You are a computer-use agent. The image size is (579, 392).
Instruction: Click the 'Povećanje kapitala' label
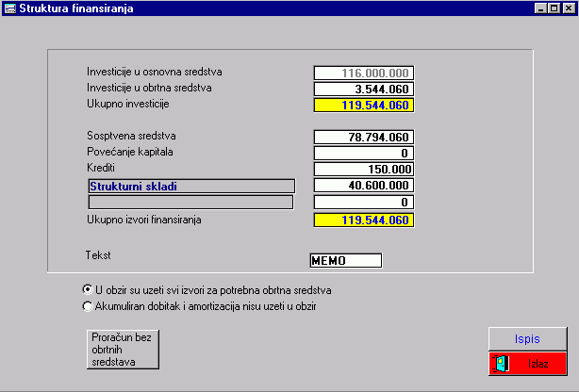point(130,152)
